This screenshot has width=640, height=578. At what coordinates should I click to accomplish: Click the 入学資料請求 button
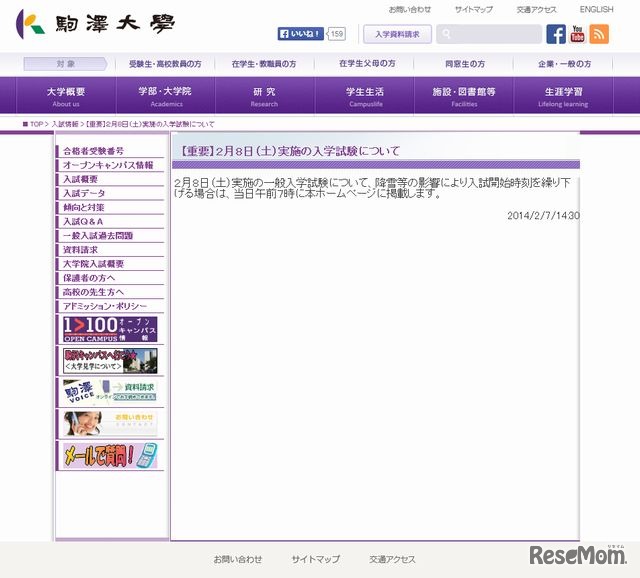click(x=397, y=34)
